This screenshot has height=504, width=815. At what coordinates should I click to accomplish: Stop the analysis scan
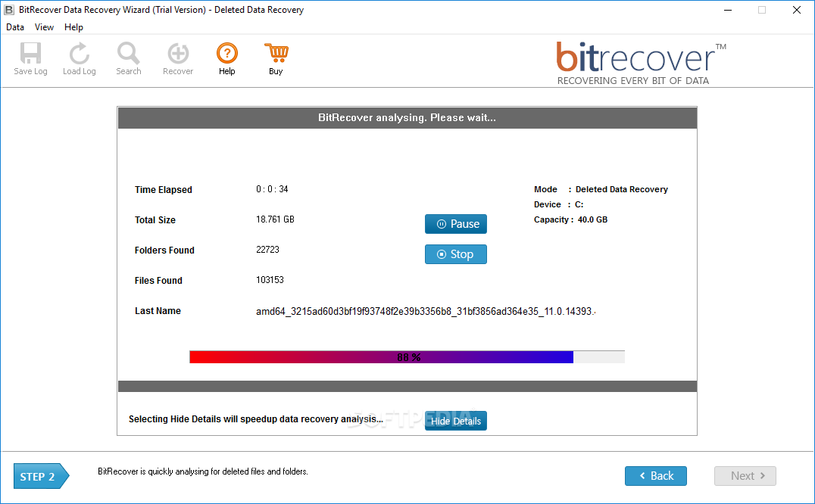[x=456, y=254]
